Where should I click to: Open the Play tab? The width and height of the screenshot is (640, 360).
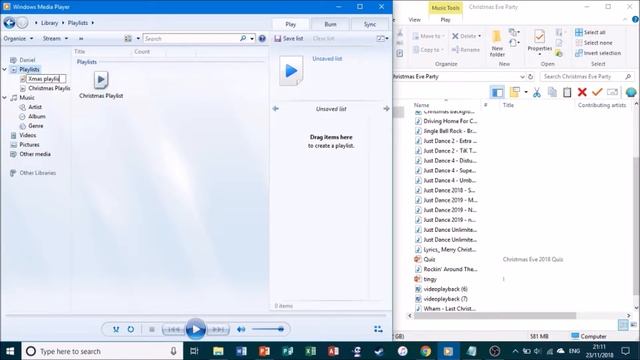coord(291,24)
